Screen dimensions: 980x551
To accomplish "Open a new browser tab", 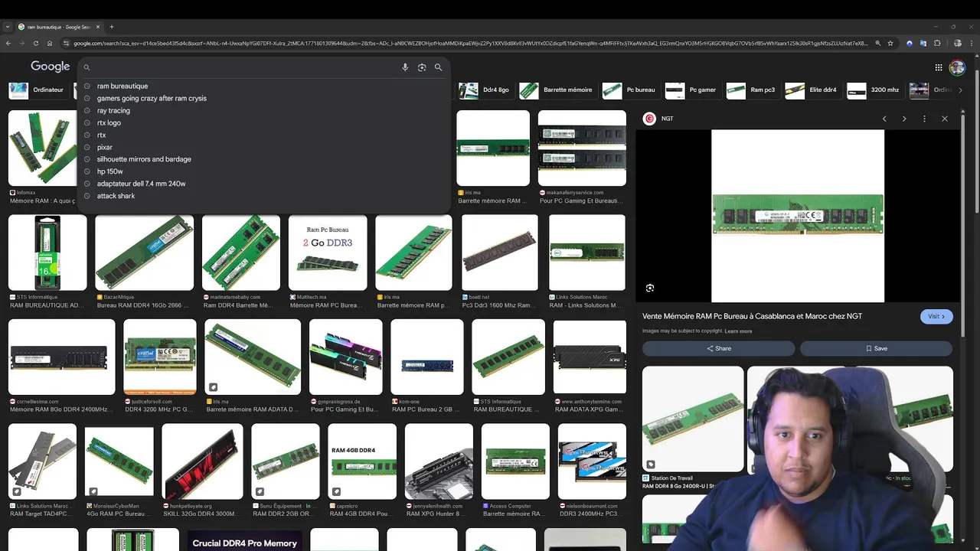I will click(x=112, y=27).
